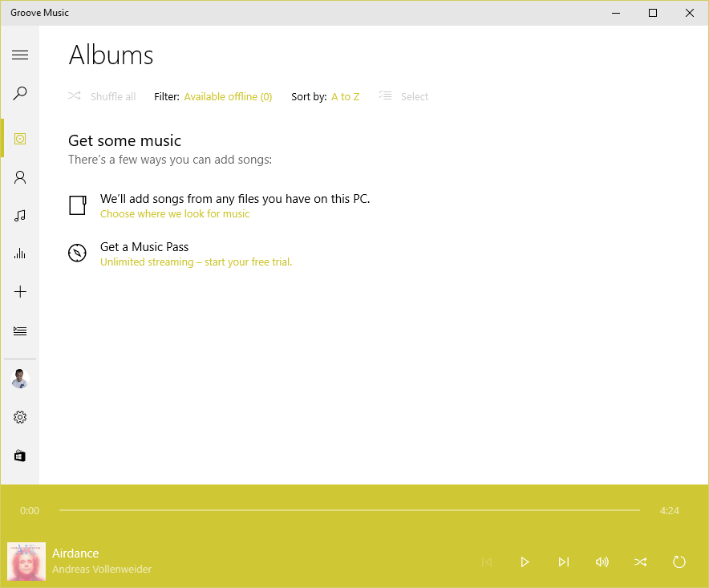Click the playback progress seek bar
The width and height of the screenshot is (709, 588).
coord(349,510)
